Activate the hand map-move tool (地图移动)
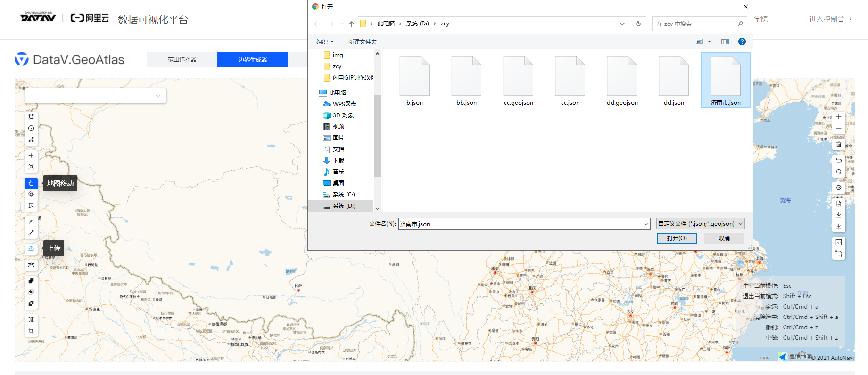Image resolution: width=868 pixels, height=375 pixels. point(31,183)
